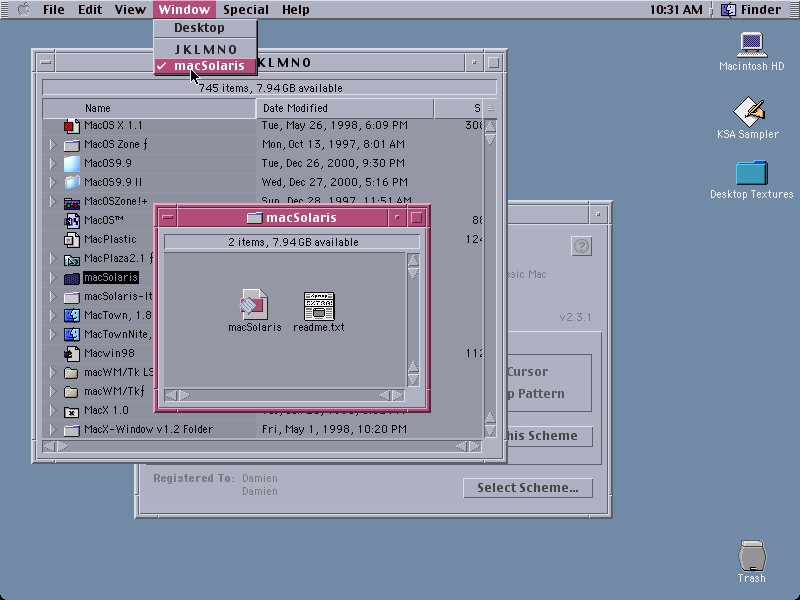
Task: Click the MacTown, 1.8 row icon
Action: [71, 316]
